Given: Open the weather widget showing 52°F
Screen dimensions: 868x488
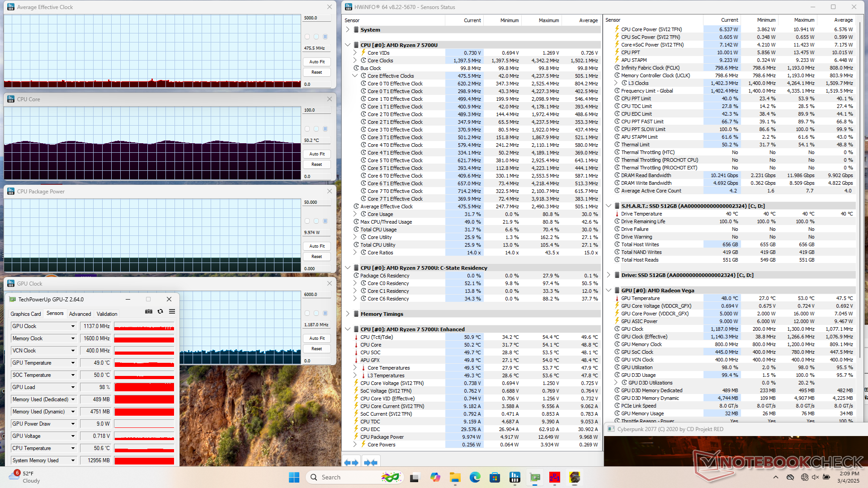Looking at the screenshot, I should click(x=25, y=477).
